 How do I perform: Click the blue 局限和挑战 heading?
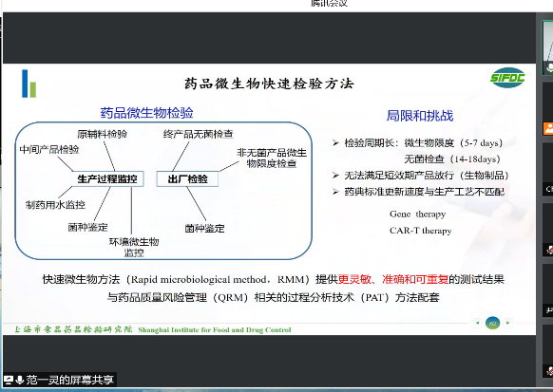420,116
